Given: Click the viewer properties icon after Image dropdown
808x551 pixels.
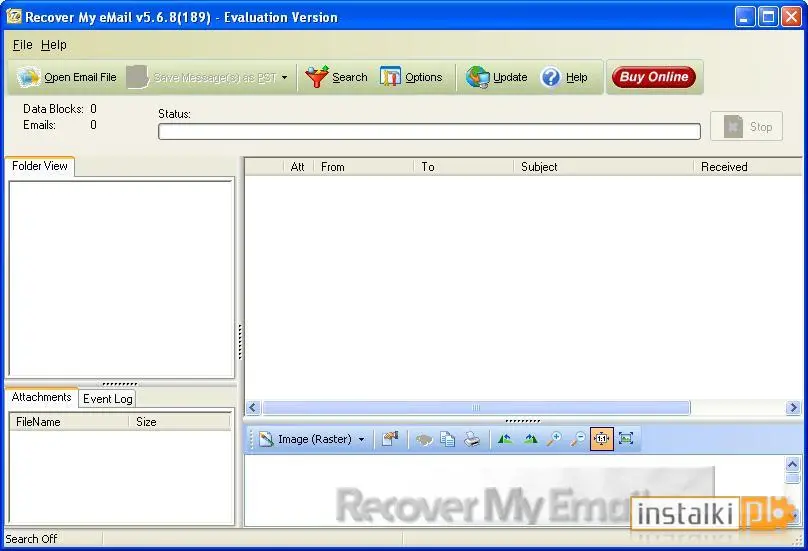Looking at the screenshot, I should (x=390, y=439).
